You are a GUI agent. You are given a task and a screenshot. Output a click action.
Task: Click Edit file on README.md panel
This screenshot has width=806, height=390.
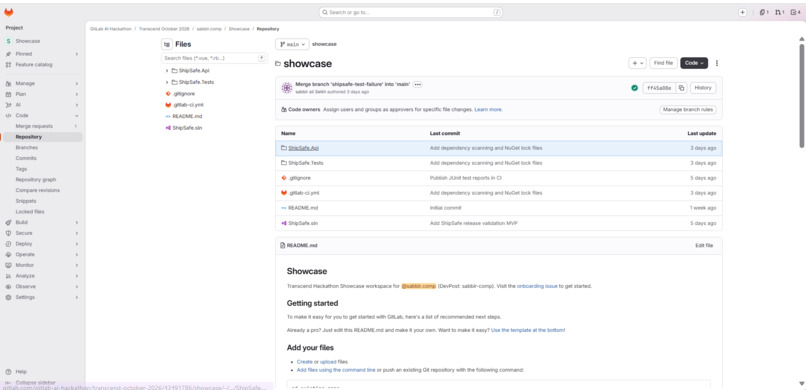click(704, 246)
